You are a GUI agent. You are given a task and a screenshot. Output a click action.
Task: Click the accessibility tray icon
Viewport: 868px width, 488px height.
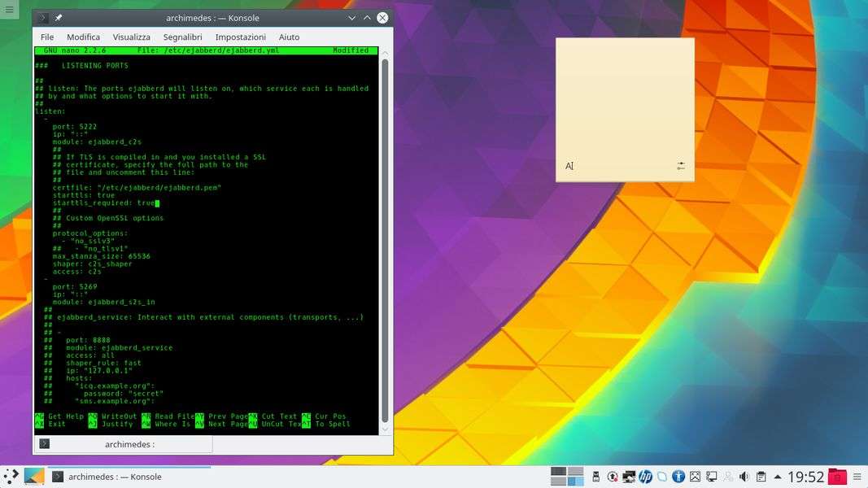678,477
